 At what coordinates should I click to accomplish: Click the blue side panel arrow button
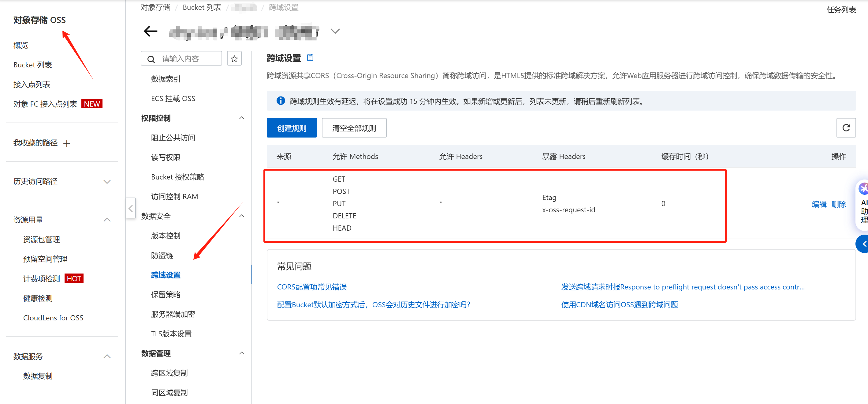click(862, 244)
